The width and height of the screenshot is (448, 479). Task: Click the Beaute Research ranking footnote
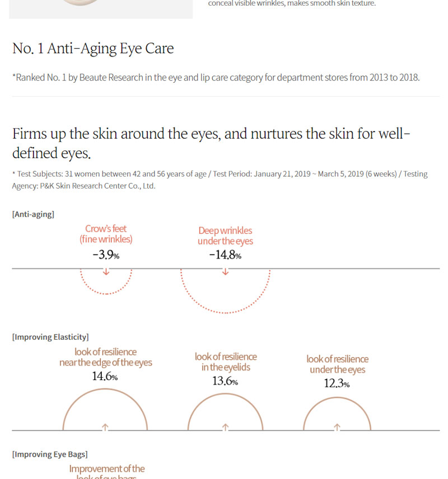[x=216, y=78]
